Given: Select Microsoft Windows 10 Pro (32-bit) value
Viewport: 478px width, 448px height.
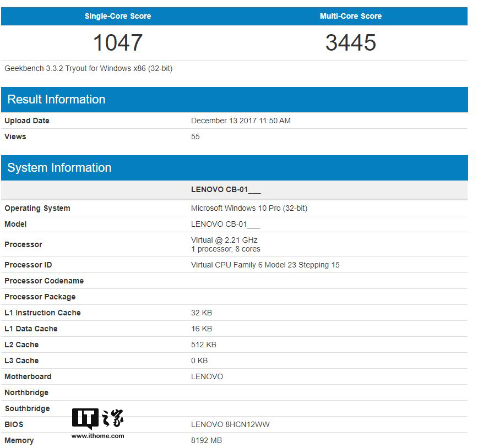Looking at the screenshot, I should [x=249, y=208].
